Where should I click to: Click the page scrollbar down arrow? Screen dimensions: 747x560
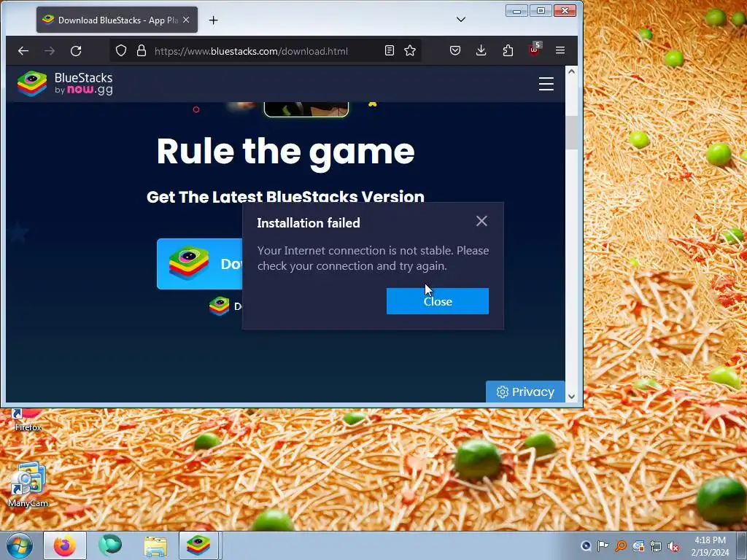[x=572, y=396]
